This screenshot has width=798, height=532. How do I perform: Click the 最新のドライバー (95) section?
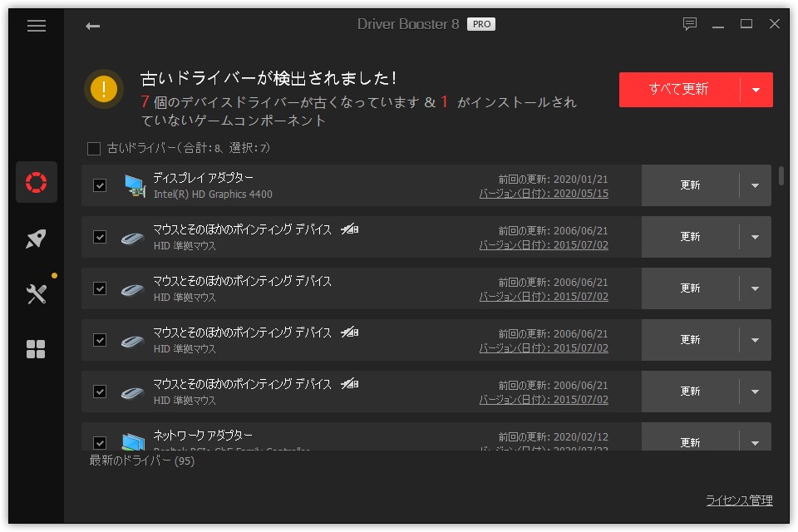pos(142,461)
